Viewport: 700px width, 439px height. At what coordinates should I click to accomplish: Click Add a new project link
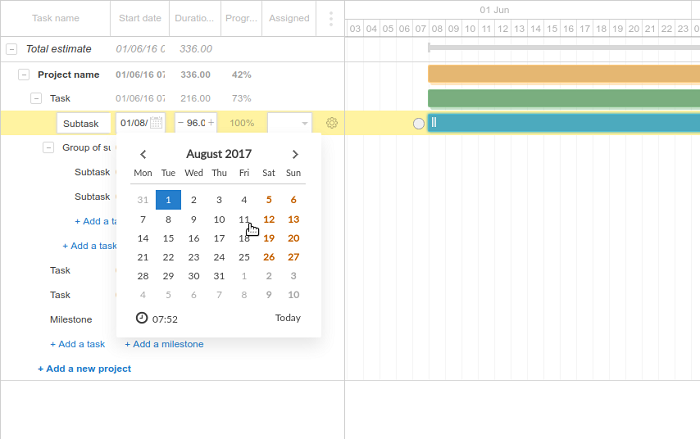point(84,369)
